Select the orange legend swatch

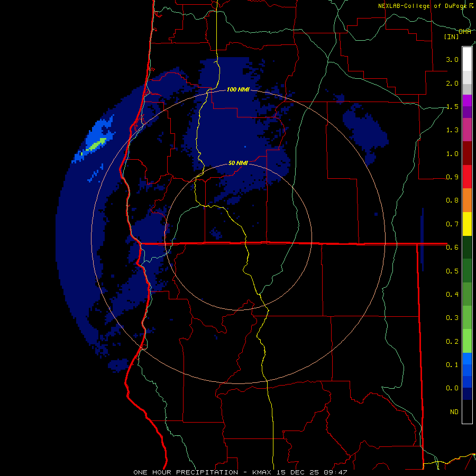pos(467,200)
